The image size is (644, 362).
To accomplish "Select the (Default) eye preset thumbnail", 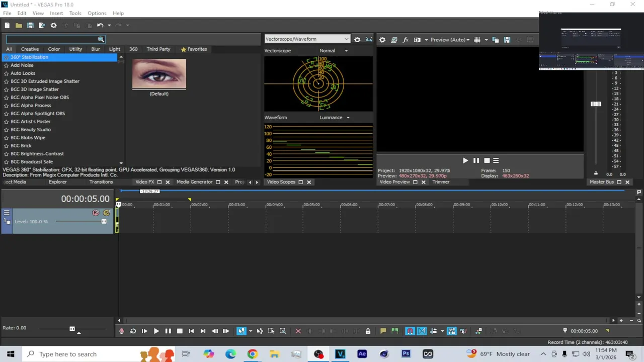I will tap(159, 74).
